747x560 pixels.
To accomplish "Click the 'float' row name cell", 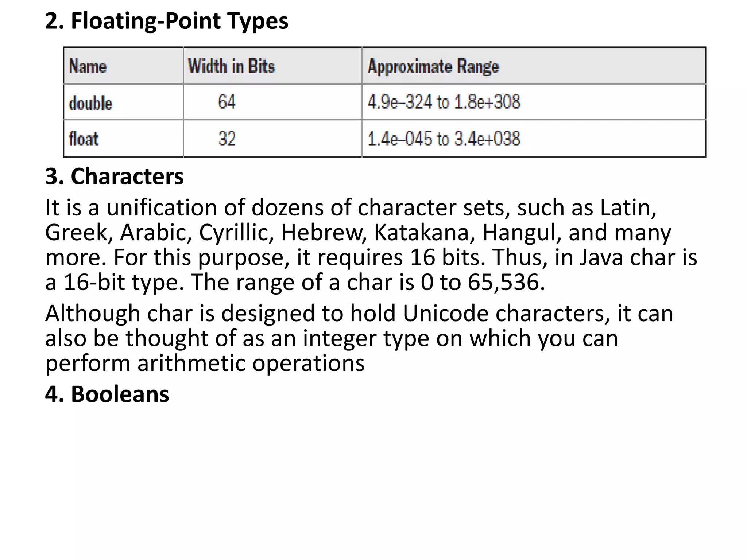I will (124, 139).
